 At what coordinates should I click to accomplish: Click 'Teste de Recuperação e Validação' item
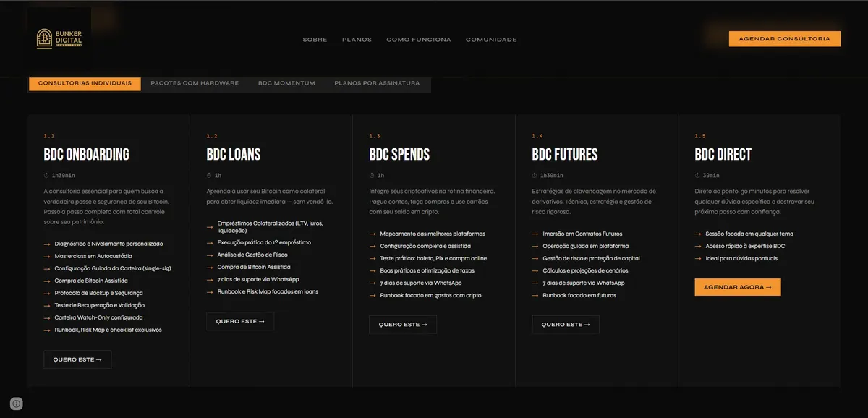[x=100, y=305]
